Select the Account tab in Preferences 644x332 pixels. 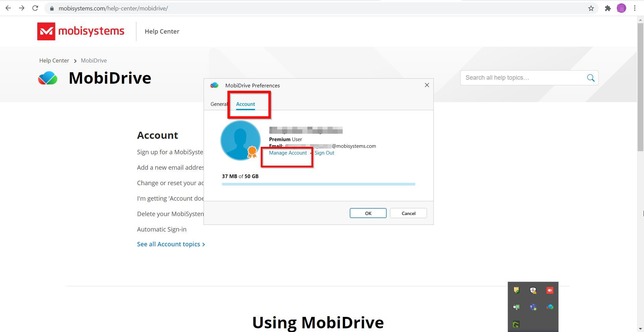[x=246, y=104]
